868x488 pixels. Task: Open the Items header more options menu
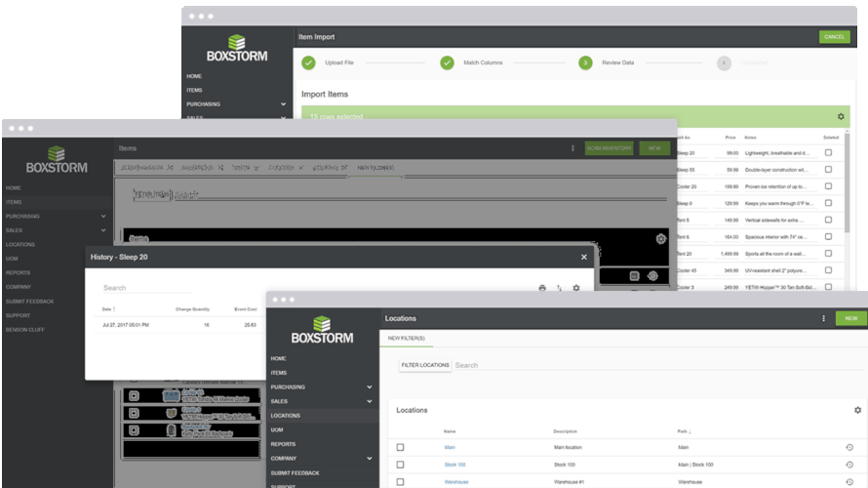[572, 148]
